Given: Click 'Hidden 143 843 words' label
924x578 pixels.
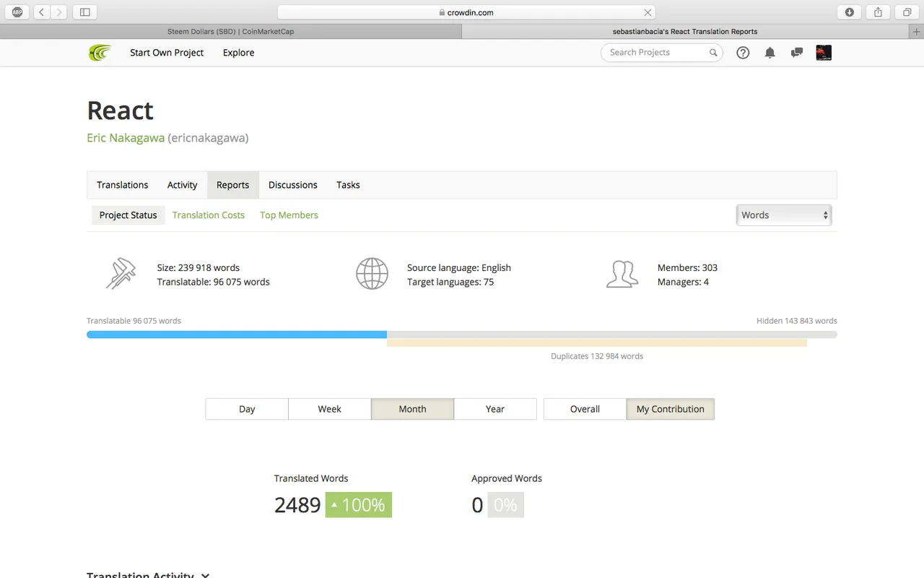Looking at the screenshot, I should pyautogui.click(x=797, y=321).
